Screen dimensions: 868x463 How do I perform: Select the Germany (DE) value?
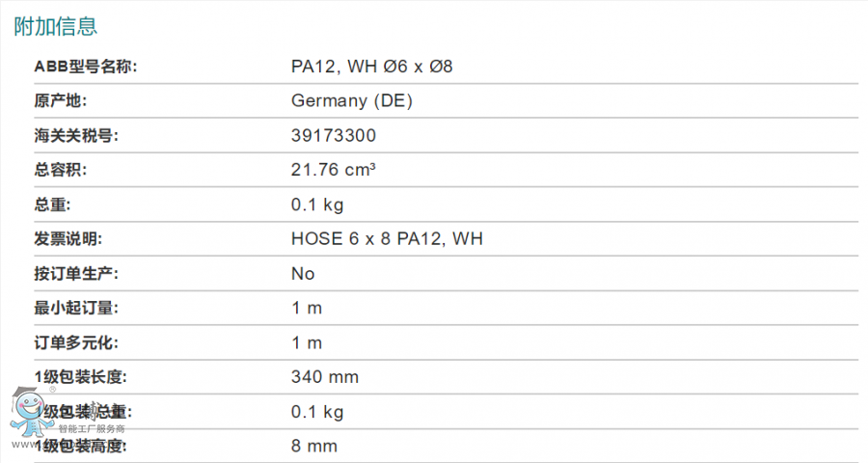[352, 100]
